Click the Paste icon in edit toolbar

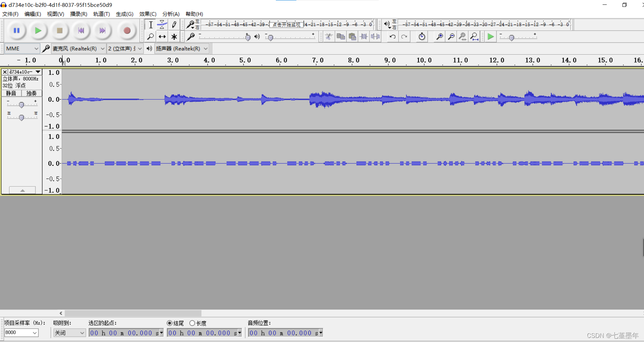(352, 37)
